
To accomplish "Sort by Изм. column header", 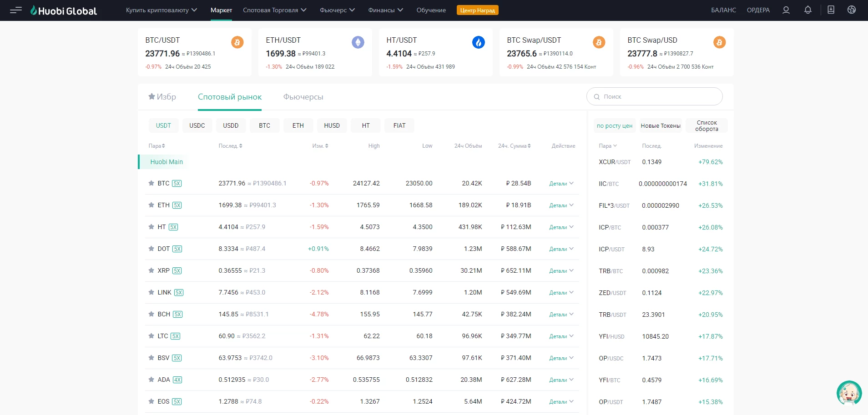I will tap(320, 146).
